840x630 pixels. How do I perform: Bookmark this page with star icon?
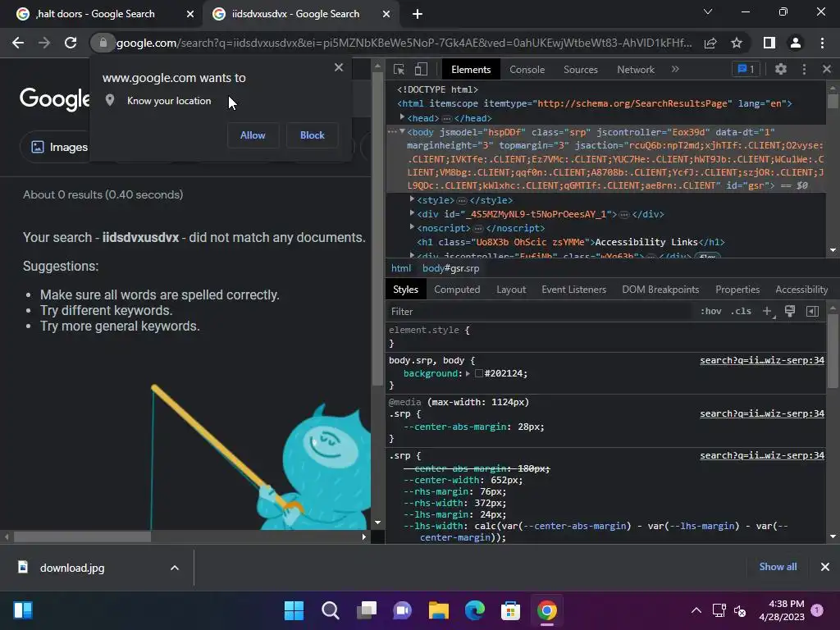(737, 43)
